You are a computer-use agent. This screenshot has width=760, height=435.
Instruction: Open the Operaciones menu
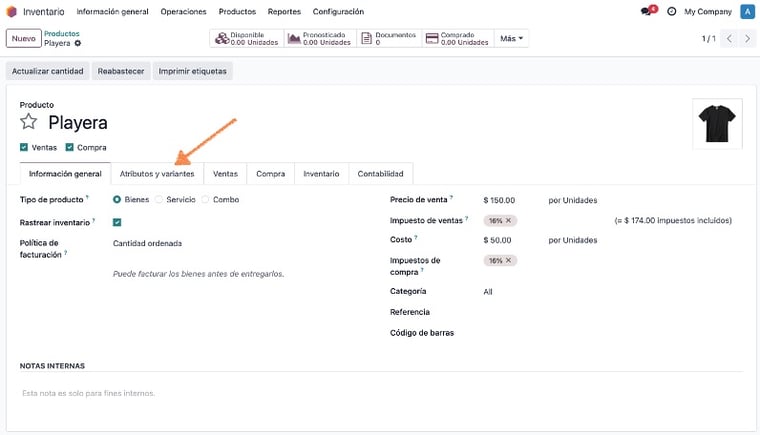point(183,11)
